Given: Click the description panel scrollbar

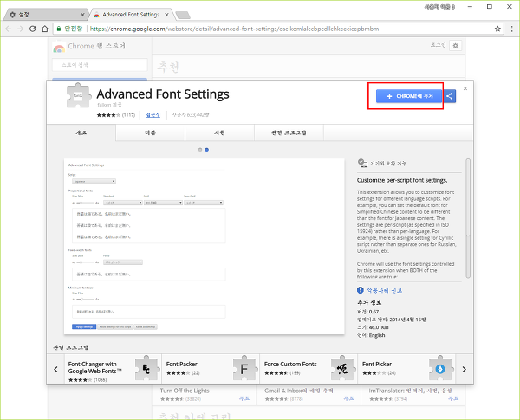Looking at the screenshot, I should [x=468, y=218].
